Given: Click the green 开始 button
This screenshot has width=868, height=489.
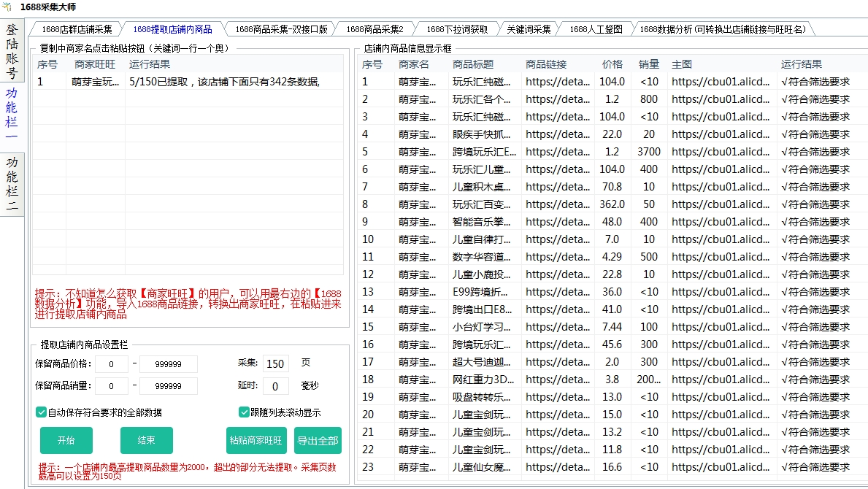Looking at the screenshot, I should 66,440.
